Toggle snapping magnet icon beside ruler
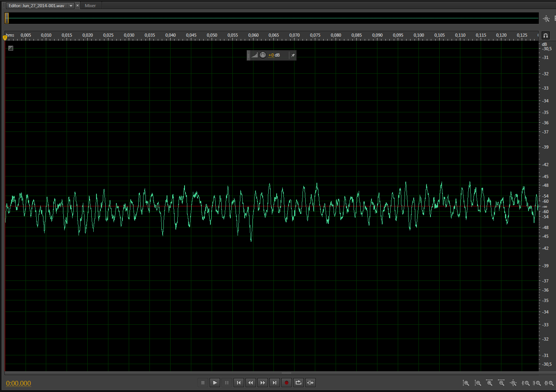The image size is (556, 392). [546, 35]
